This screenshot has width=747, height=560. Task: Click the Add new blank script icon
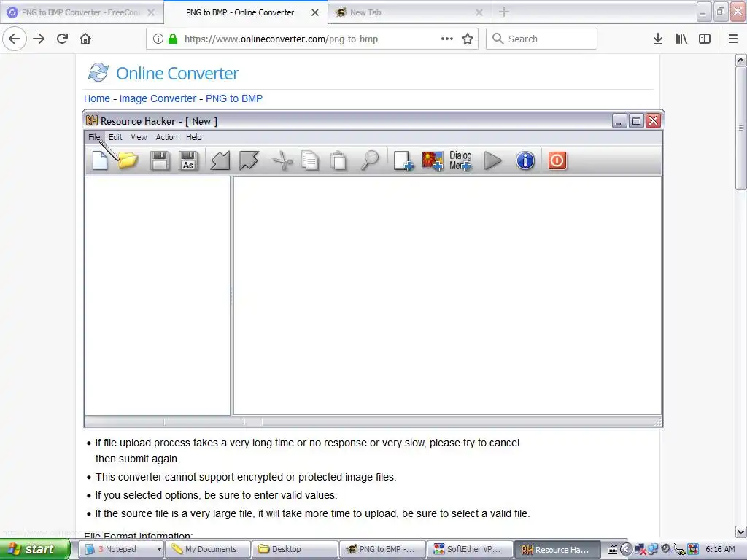(x=403, y=160)
